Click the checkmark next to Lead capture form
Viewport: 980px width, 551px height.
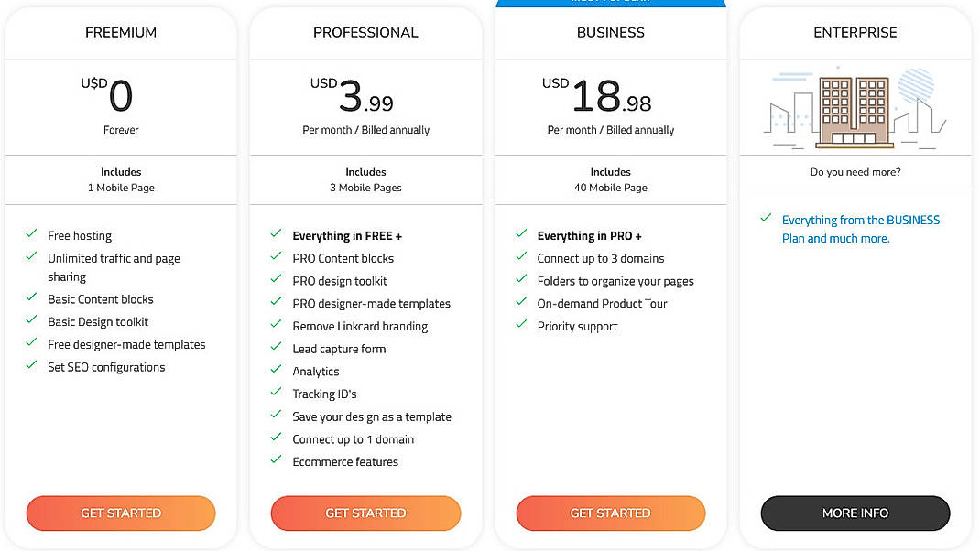(276, 348)
